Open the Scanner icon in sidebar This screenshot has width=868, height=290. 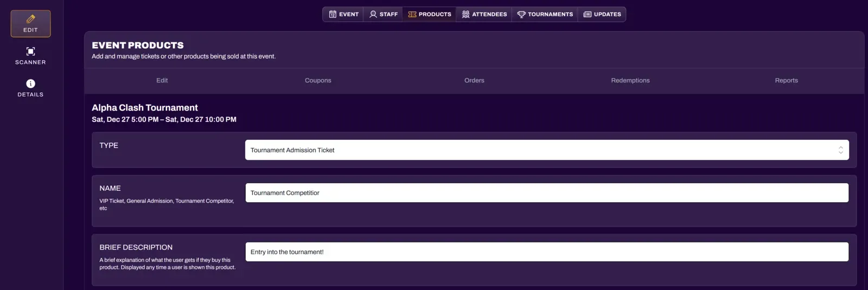pos(30,51)
